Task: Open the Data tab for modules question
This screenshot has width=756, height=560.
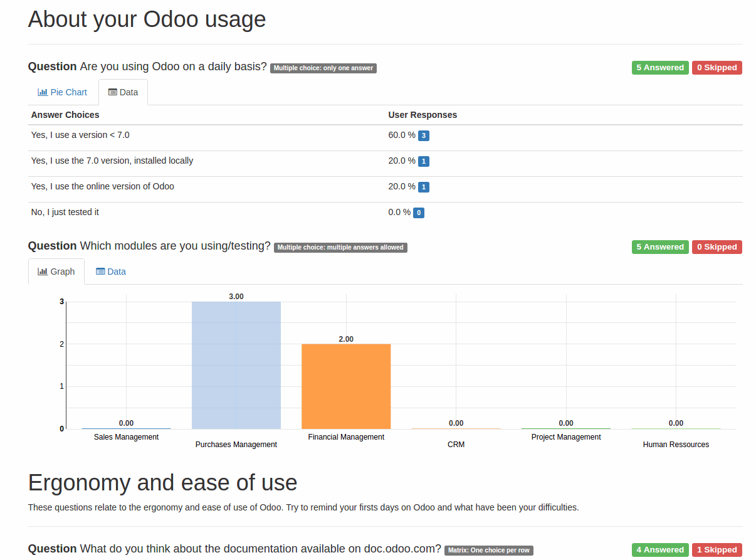Action: tap(111, 272)
